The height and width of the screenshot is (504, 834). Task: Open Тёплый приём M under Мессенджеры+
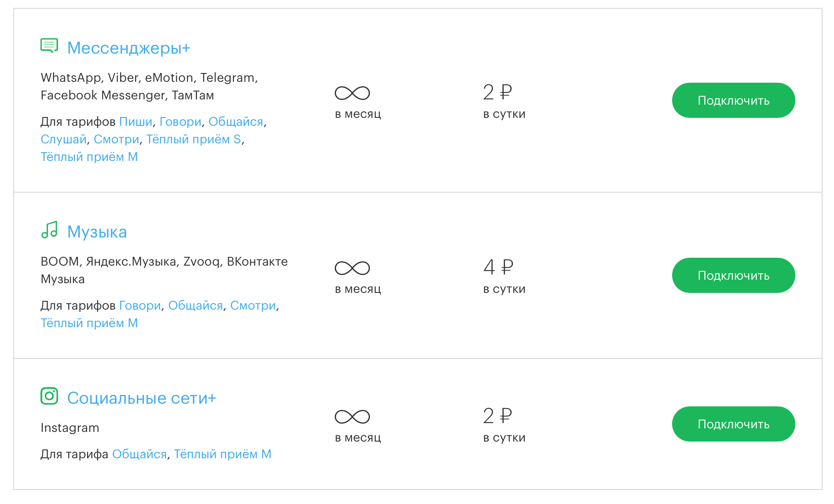coord(89,157)
